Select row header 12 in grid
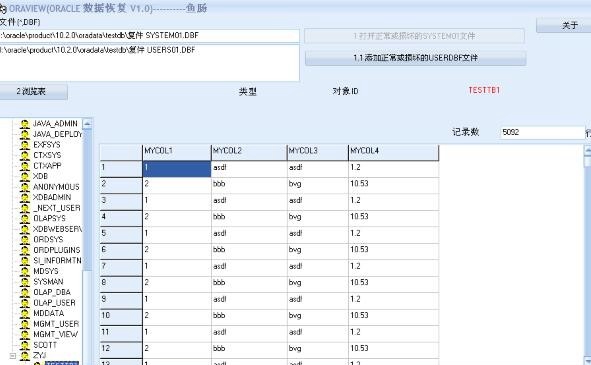This screenshot has width=591, height=365. click(121, 350)
